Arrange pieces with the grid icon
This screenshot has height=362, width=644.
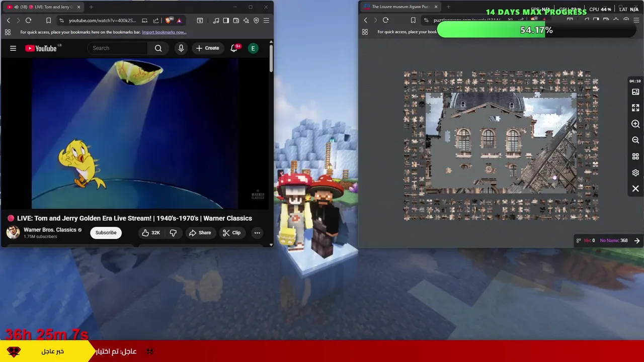[635, 156]
